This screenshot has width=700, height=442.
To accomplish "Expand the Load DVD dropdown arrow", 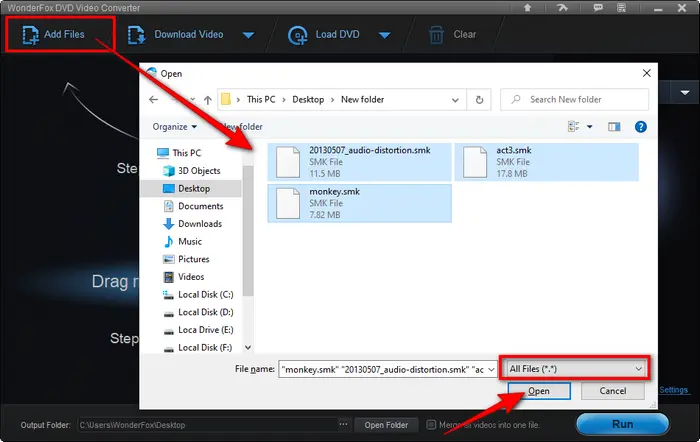I will pos(384,35).
